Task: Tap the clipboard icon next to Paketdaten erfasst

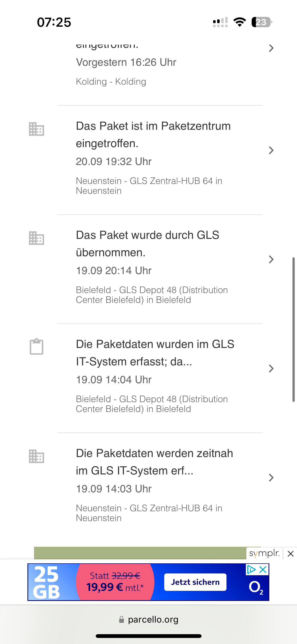Action: point(37,347)
